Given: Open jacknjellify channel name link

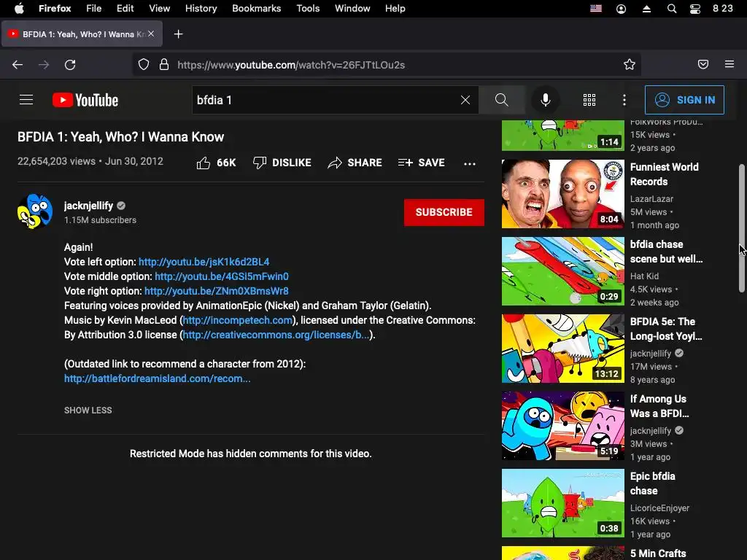Looking at the screenshot, I should 88,206.
